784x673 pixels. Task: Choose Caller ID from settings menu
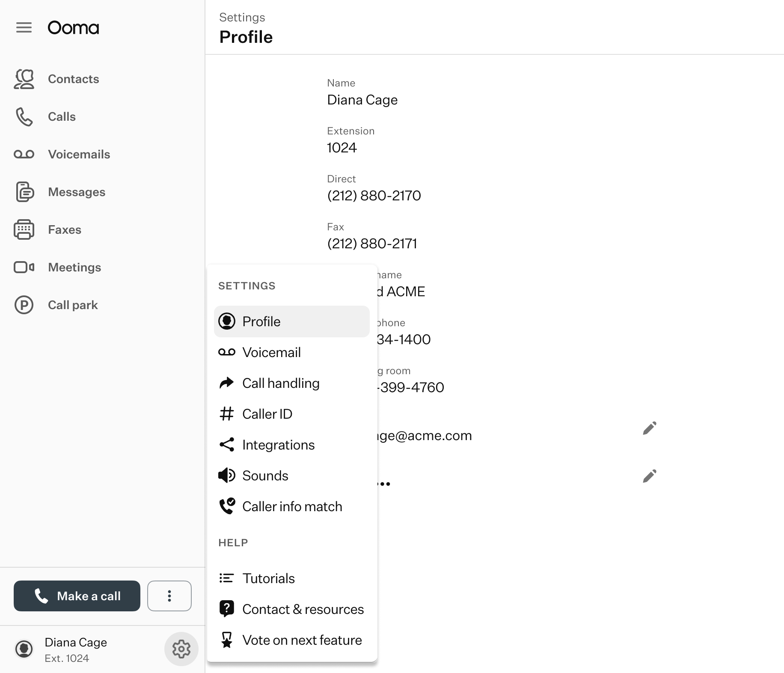click(267, 414)
